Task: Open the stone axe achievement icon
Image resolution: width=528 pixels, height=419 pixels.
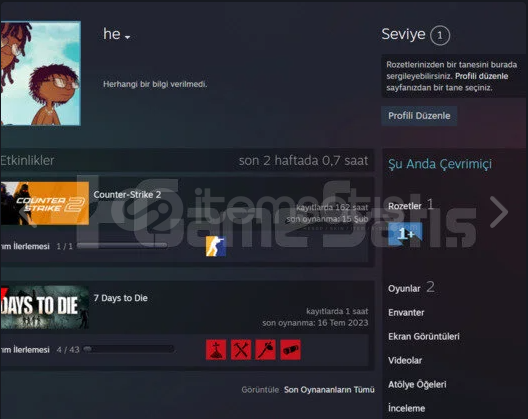Action: 266,350
